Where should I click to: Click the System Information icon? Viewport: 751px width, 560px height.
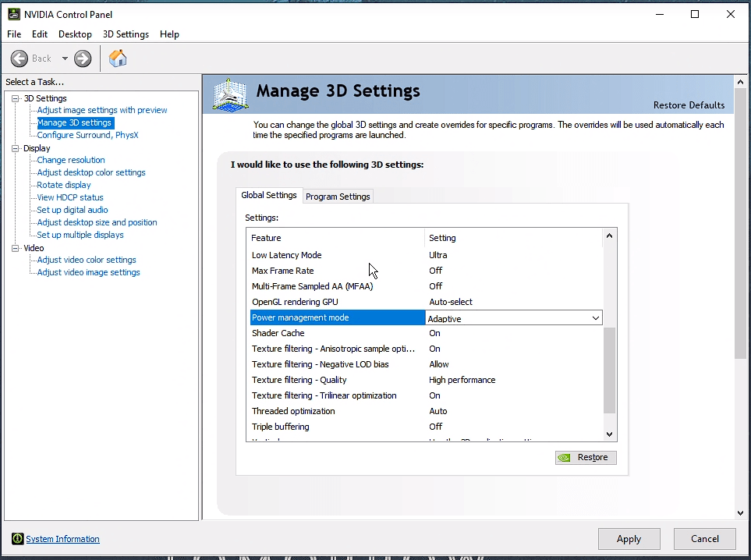(17, 539)
